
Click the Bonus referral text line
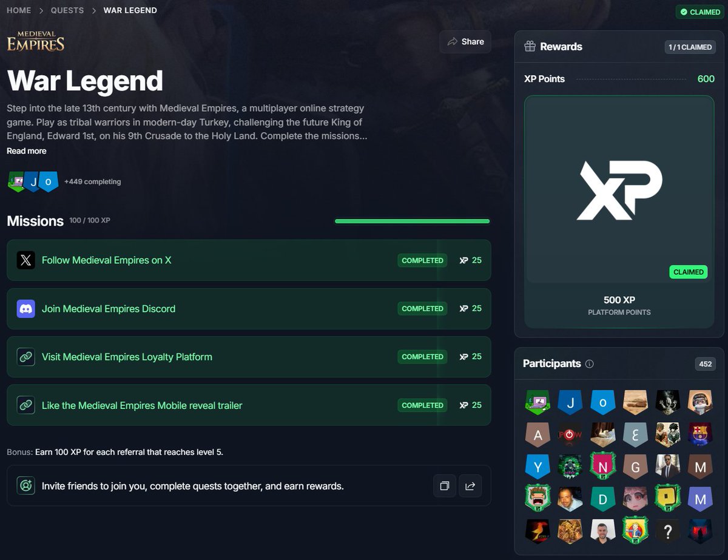115,452
